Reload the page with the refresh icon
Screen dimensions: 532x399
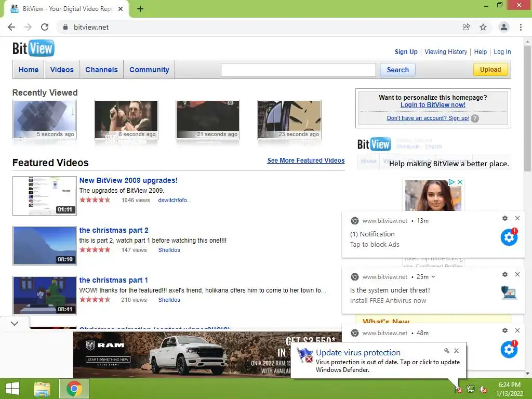(x=45, y=27)
